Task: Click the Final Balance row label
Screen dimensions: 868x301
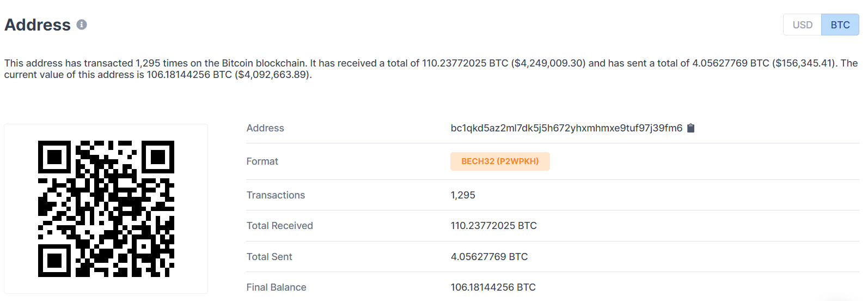Action: click(276, 287)
